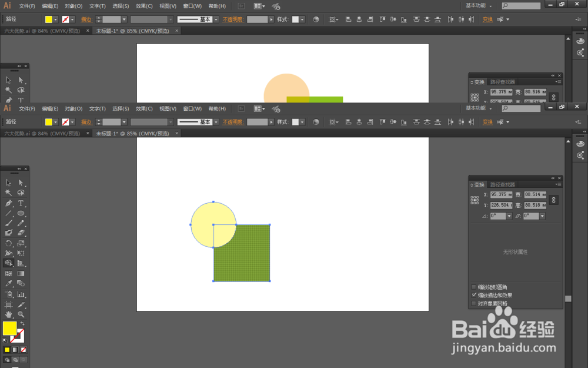Open arrange documents dropdown in lower menu bar

coord(259,109)
